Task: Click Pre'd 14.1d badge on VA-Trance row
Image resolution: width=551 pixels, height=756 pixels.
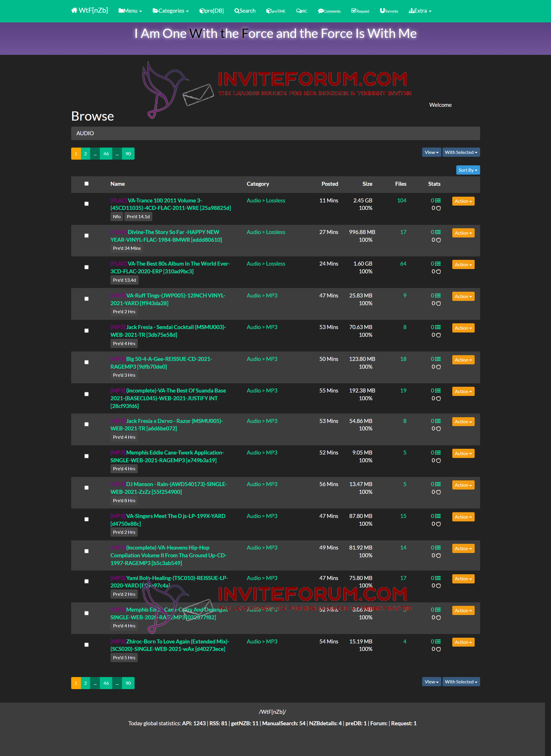Action: [138, 217]
